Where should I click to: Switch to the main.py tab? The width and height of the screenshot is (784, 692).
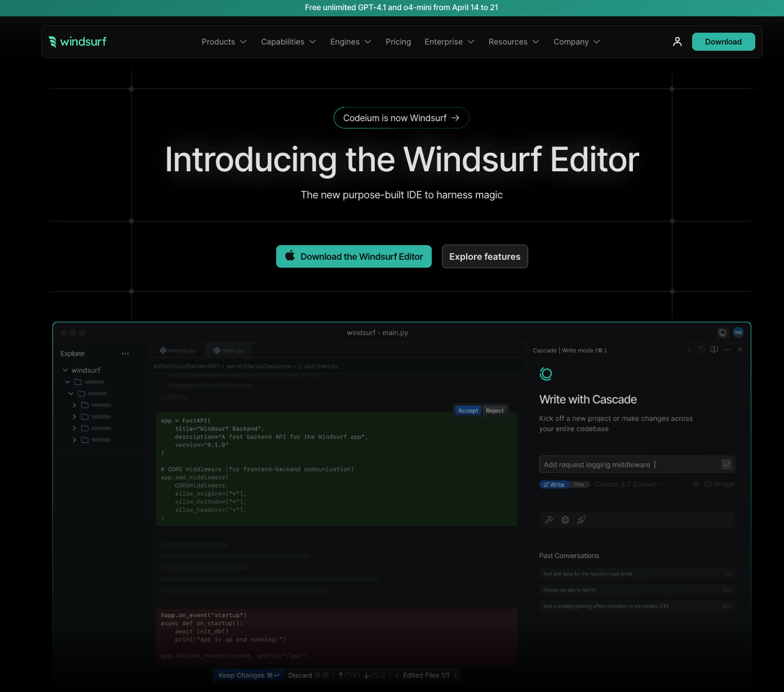(x=229, y=351)
